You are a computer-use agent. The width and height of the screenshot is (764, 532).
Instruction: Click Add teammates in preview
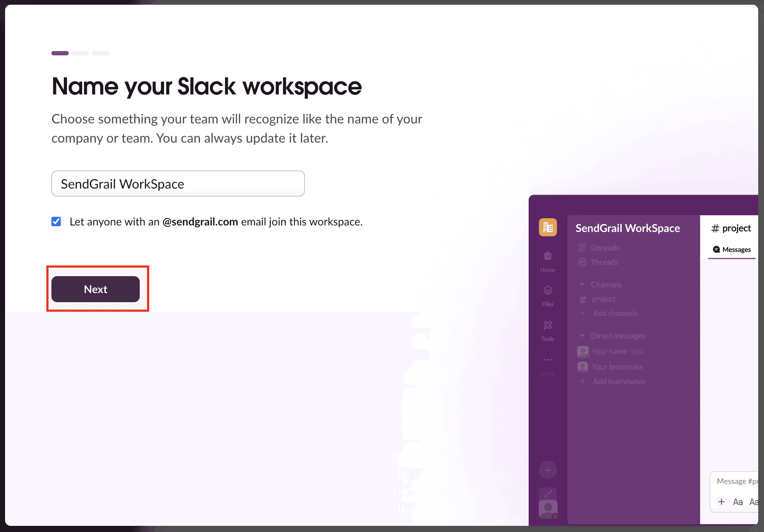[x=619, y=381]
